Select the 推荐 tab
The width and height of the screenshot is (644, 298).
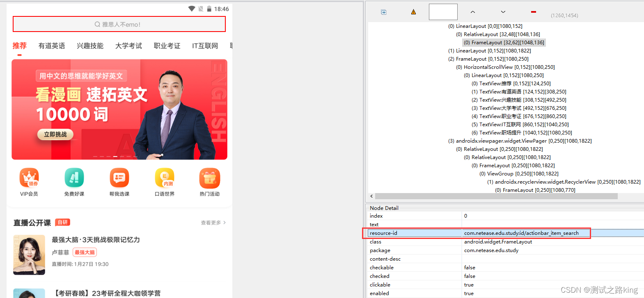[19, 46]
